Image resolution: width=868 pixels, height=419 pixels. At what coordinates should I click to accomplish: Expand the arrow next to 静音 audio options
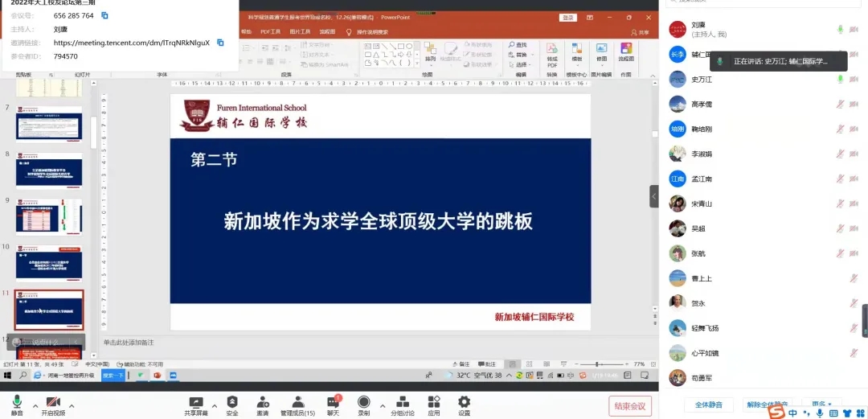[x=35, y=405]
